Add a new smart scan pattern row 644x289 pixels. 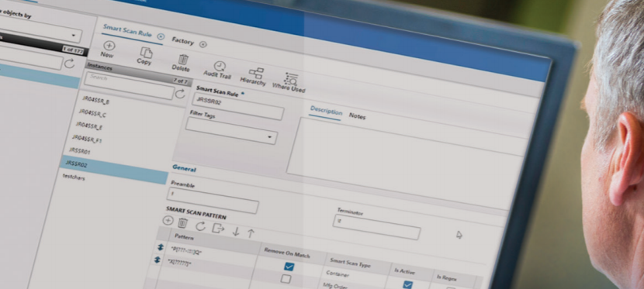coord(168,221)
